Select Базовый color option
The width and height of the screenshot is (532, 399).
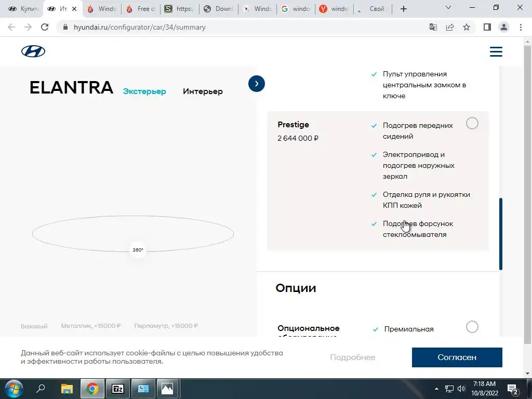click(x=34, y=326)
